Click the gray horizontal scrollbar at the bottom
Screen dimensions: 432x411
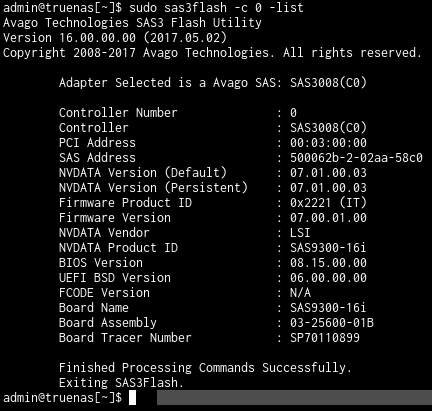294,398
